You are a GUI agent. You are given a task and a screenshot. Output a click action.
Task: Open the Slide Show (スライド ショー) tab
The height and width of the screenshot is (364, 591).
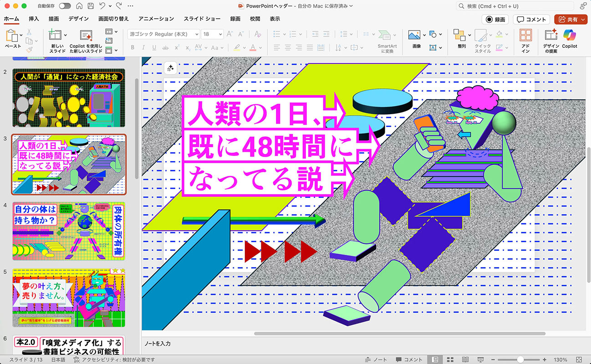(x=202, y=19)
